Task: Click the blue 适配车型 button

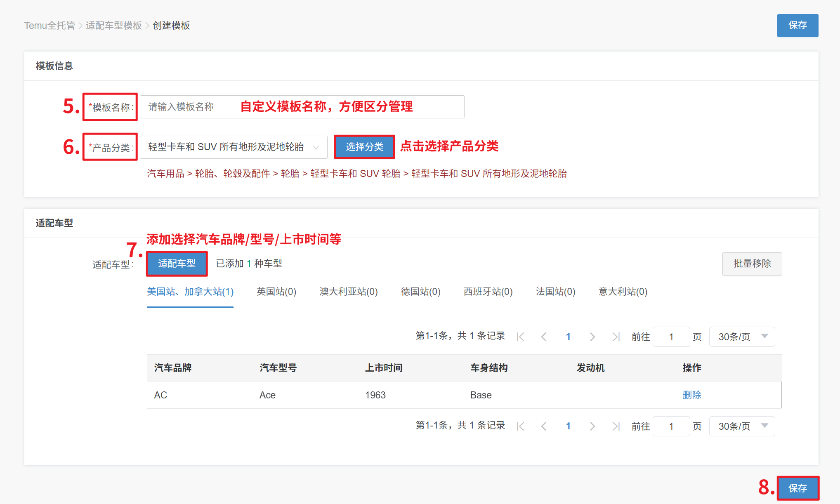Action: 177,264
